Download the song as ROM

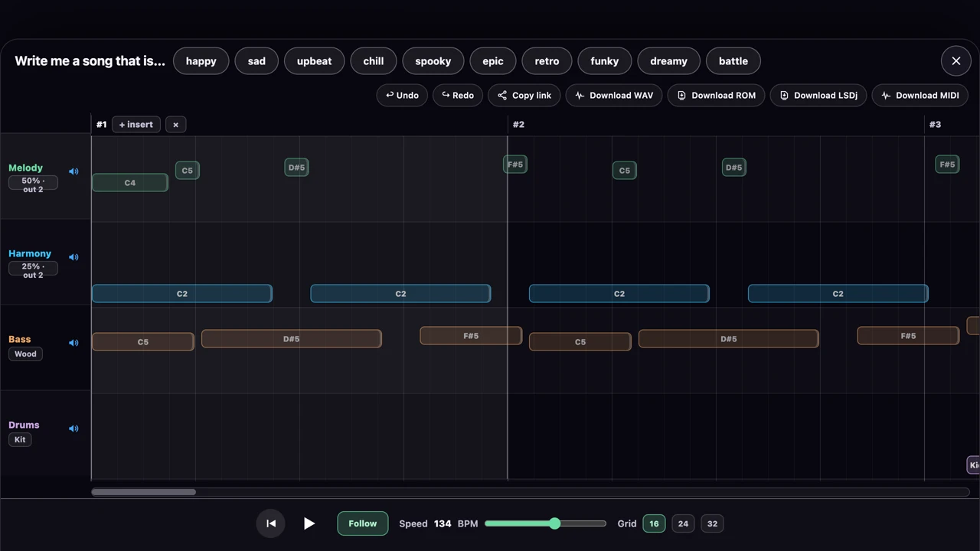pos(716,96)
